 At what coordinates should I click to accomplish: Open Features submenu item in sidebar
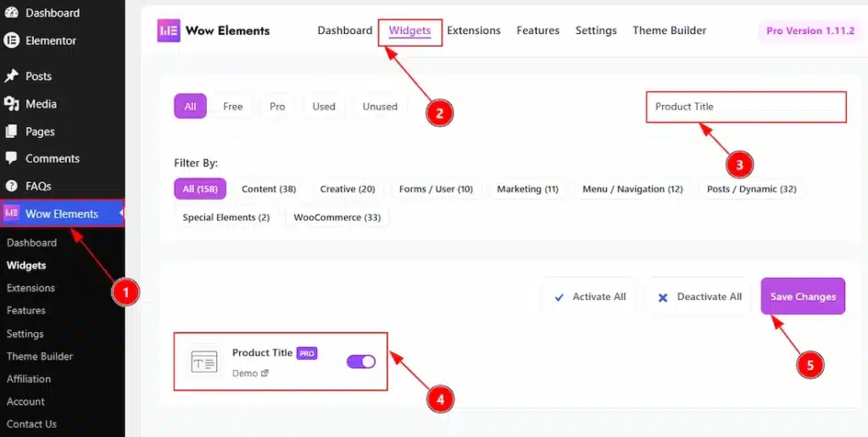point(26,310)
